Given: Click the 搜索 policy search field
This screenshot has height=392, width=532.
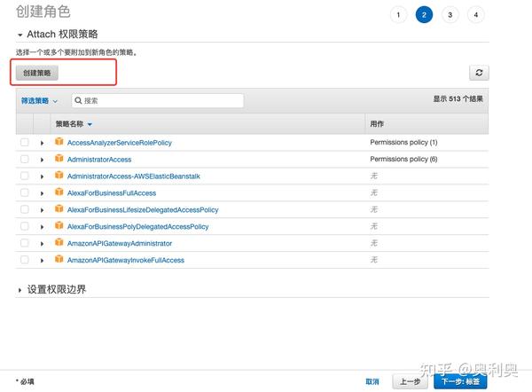Looking at the screenshot, I should tap(158, 101).
